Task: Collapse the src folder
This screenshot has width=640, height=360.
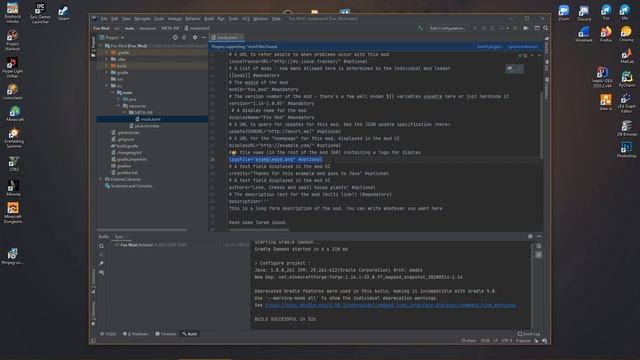Action: point(107,86)
